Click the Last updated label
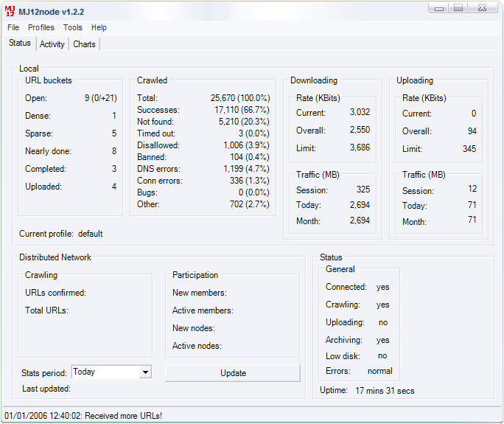The image size is (504, 424). click(x=46, y=389)
